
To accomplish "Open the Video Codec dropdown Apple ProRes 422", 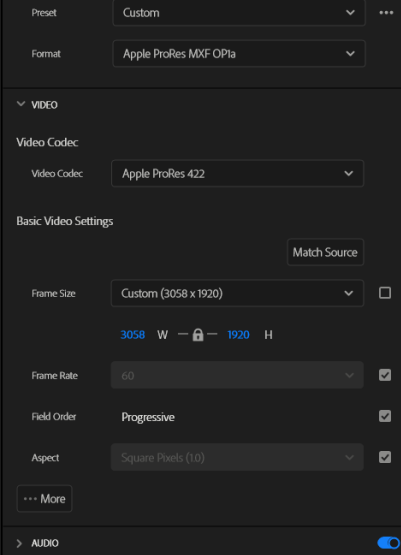I will tap(237, 173).
